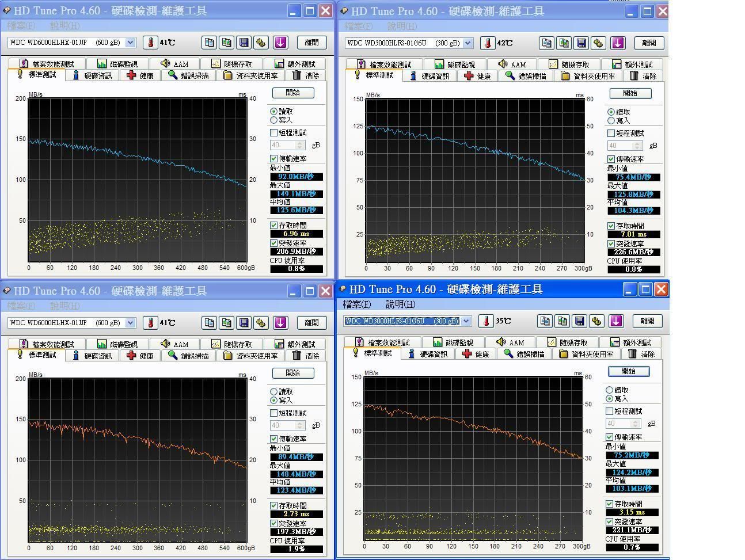Image resolution: width=745 pixels, height=560 pixels.
Task: Copy screenshot icon in 600 GB read-test window
Action: coord(227,42)
